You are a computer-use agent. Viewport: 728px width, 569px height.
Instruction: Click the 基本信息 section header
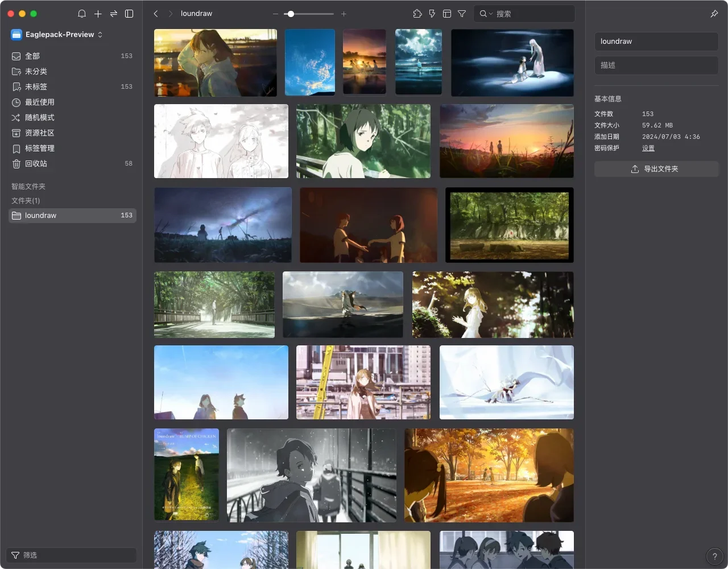(608, 99)
